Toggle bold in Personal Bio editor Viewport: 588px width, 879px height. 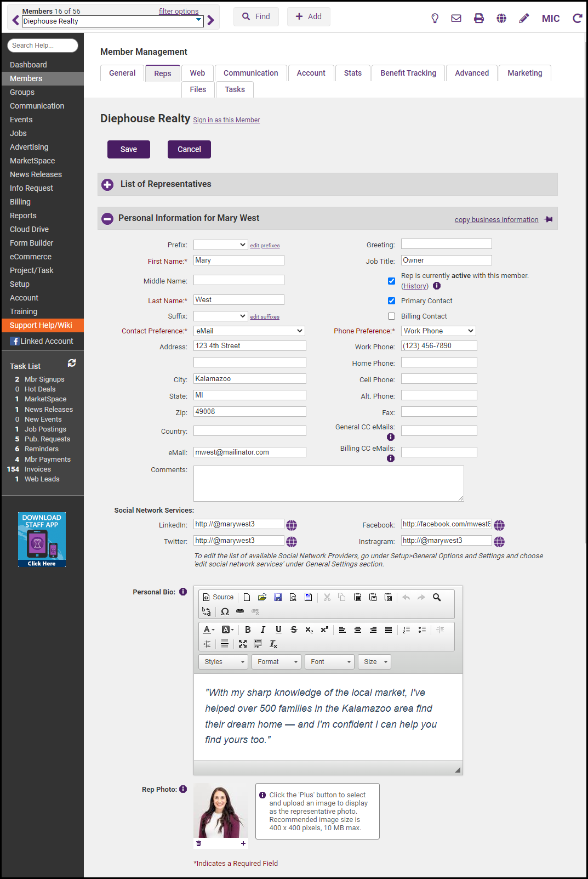(248, 630)
